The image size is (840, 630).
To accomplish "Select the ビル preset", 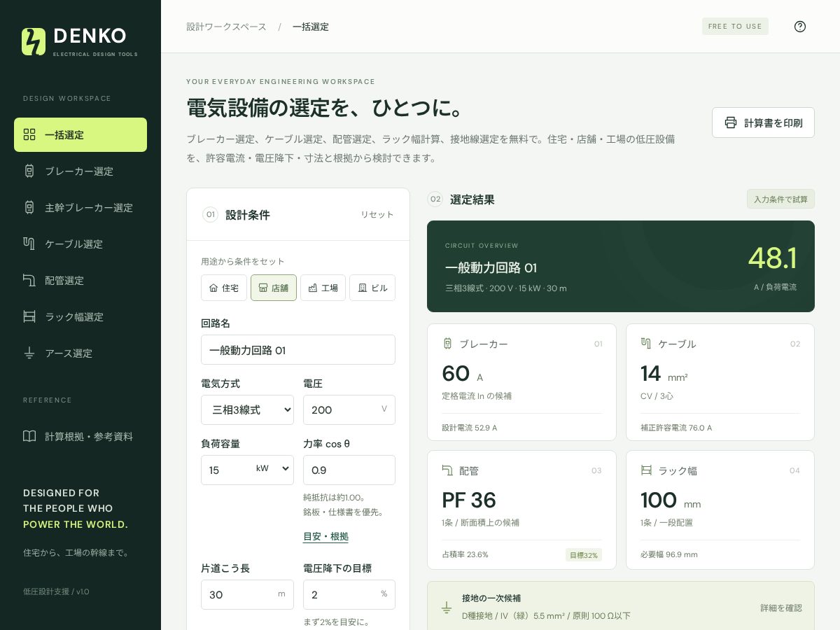I will click(372, 288).
